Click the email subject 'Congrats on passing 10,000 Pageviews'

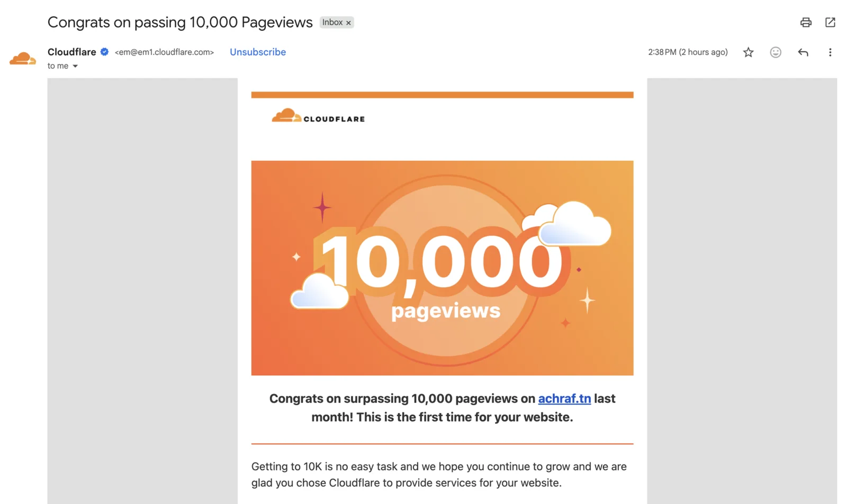180,22
